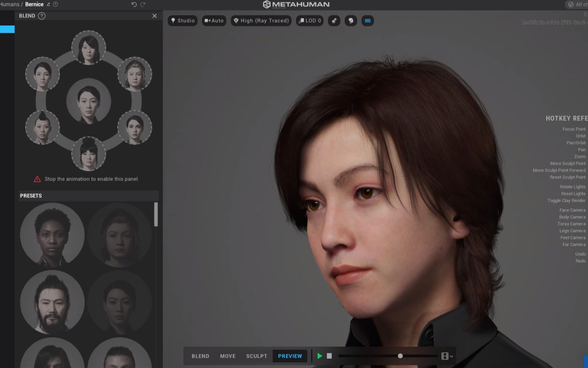Click the 'Feet Camera' hotkey entry
588x368 pixels.
tap(573, 237)
